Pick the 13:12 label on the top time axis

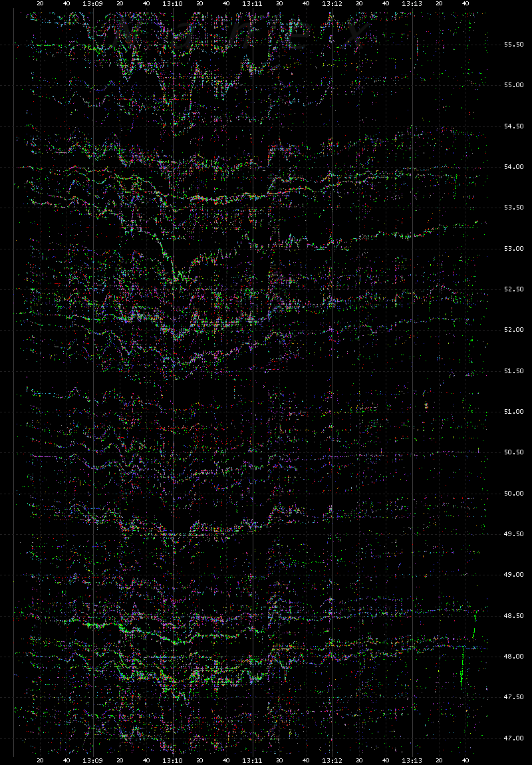332,3
